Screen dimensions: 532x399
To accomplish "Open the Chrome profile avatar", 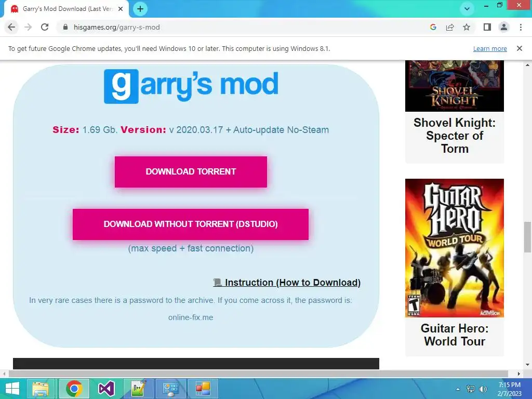I will click(504, 27).
